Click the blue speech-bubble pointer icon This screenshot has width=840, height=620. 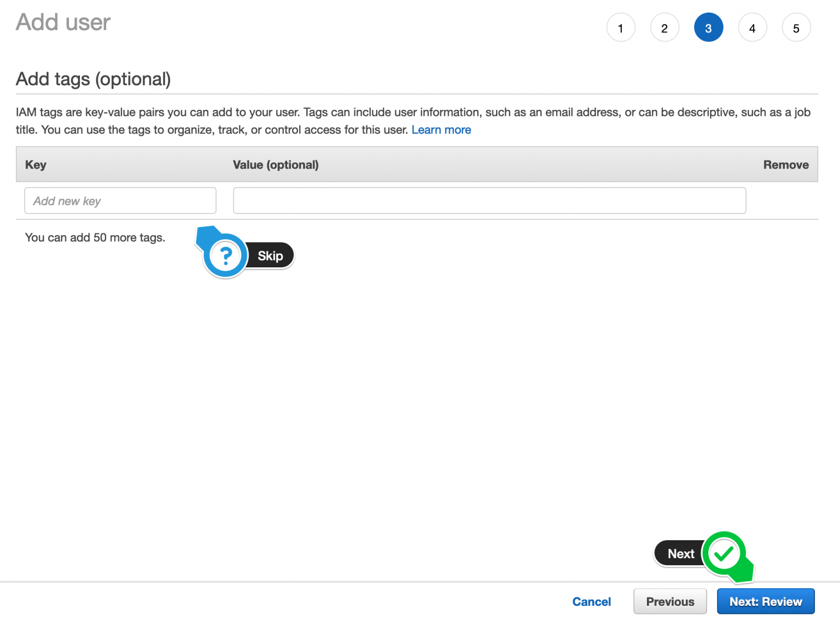(x=206, y=235)
